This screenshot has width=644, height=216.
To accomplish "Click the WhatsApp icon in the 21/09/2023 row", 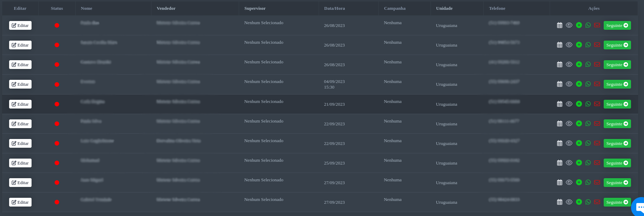I will click(588, 104).
